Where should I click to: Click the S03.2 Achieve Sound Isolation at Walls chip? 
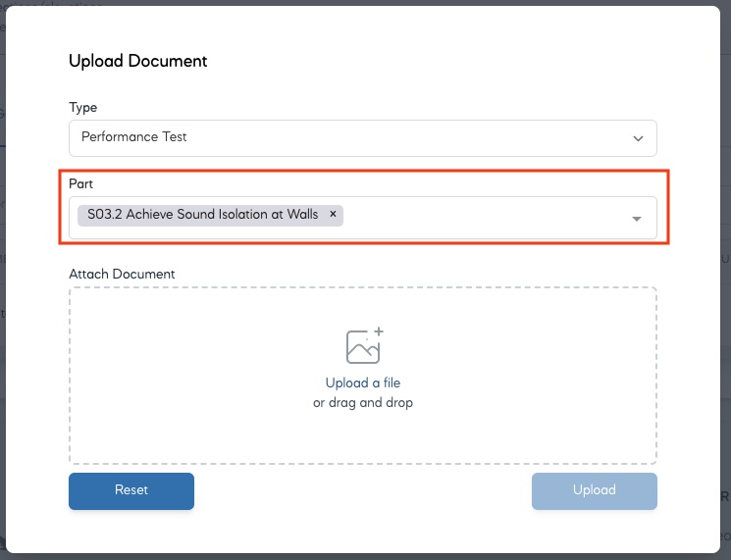point(210,215)
